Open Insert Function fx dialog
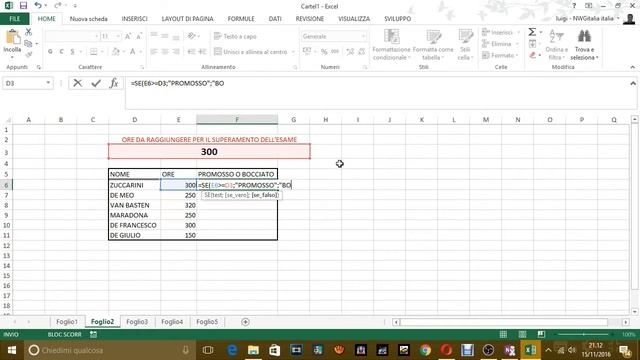Image resolution: width=640 pixels, height=360 pixels. (x=114, y=83)
